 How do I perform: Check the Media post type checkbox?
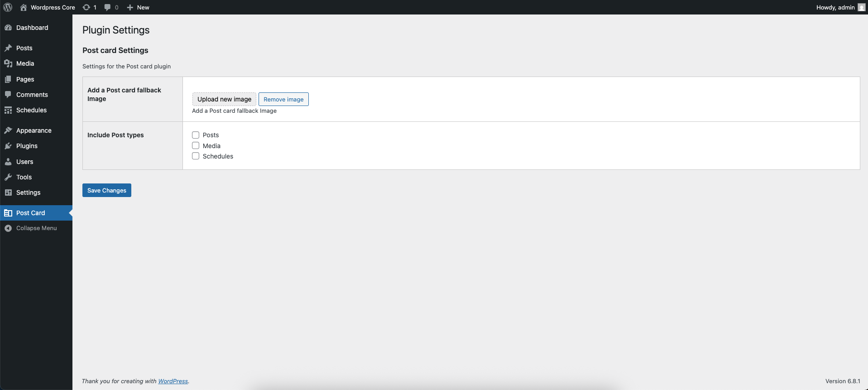click(196, 145)
